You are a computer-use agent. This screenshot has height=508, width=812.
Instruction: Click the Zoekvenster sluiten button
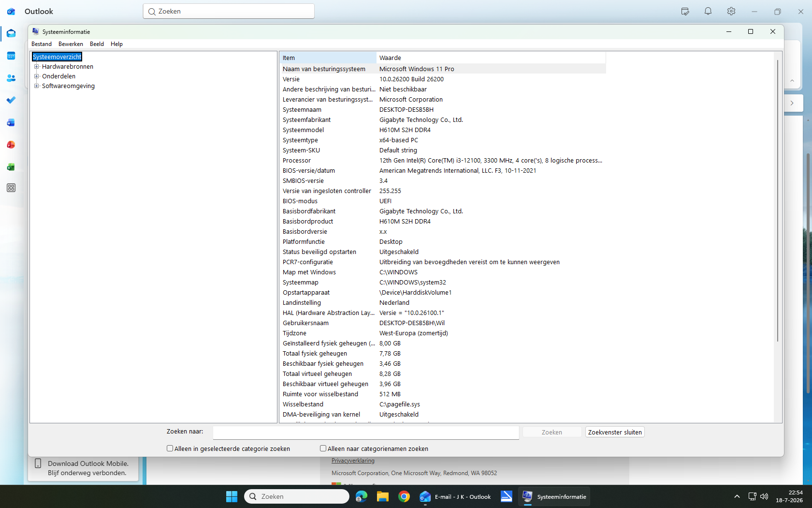click(x=615, y=432)
